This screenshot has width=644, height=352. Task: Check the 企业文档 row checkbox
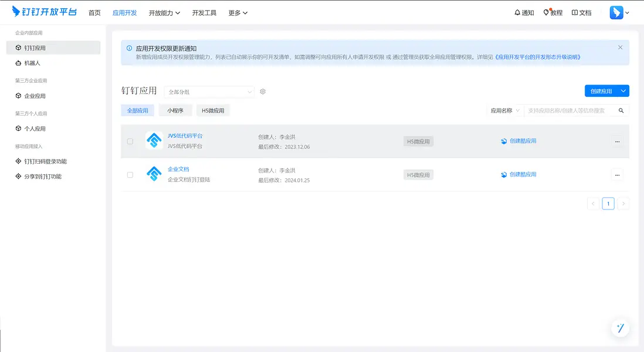[130, 174]
